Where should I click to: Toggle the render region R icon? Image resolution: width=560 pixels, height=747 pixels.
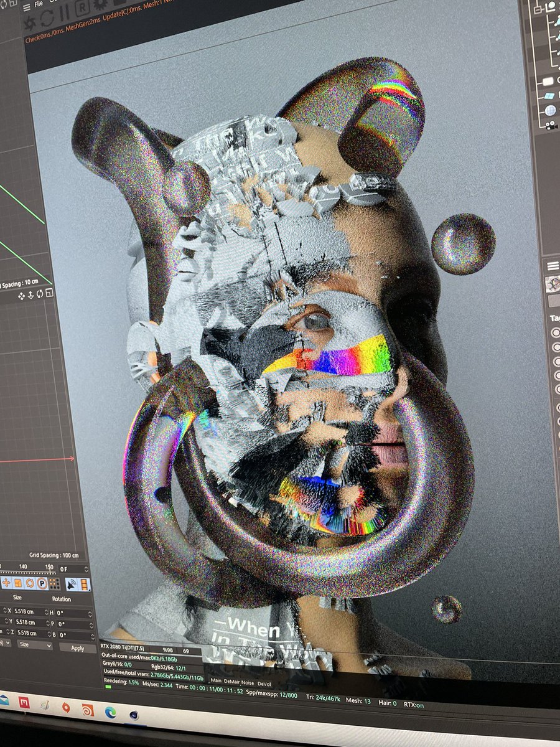[82, 7]
